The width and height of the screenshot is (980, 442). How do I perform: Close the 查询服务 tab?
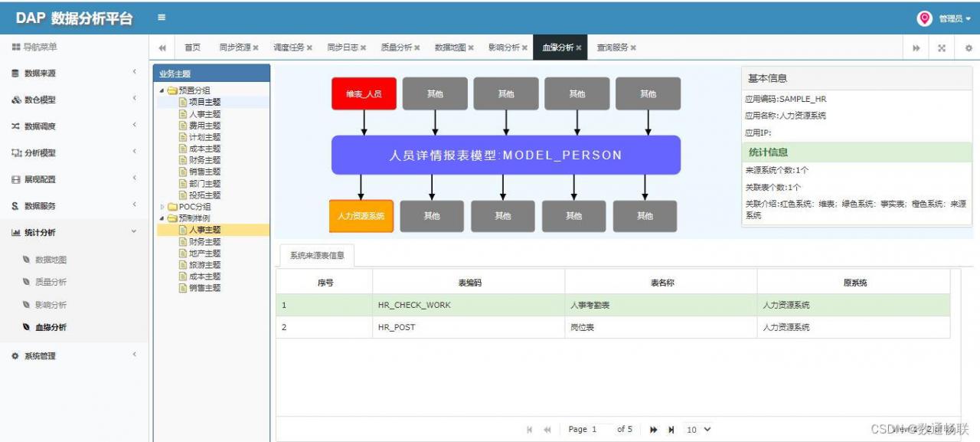[633, 47]
